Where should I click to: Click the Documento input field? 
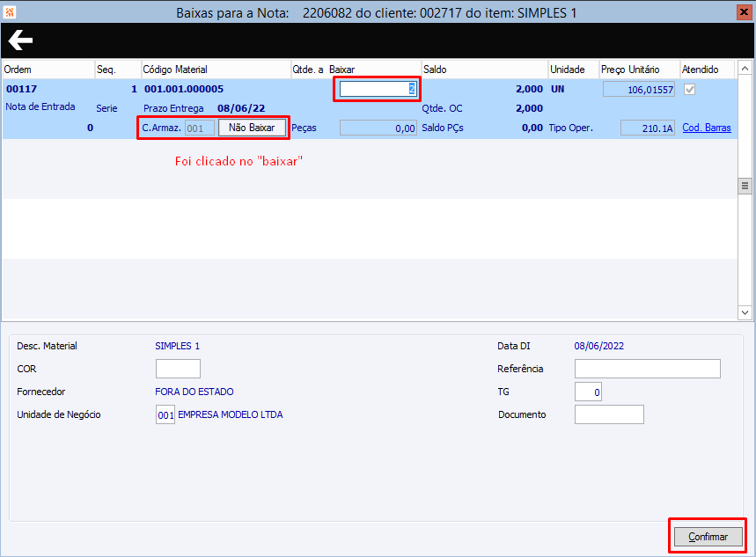point(609,414)
